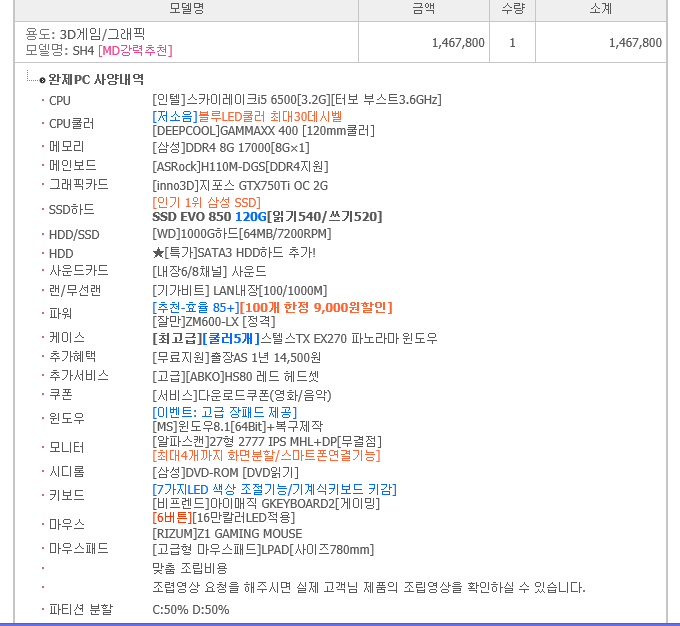Click the 삼성 DDR4 8G memory entry

click(x=231, y=147)
